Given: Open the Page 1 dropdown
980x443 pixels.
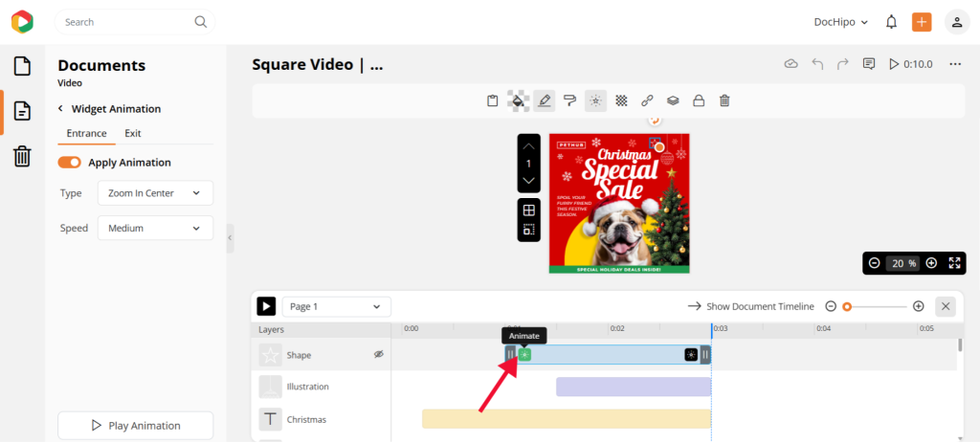Looking at the screenshot, I should click(337, 307).
